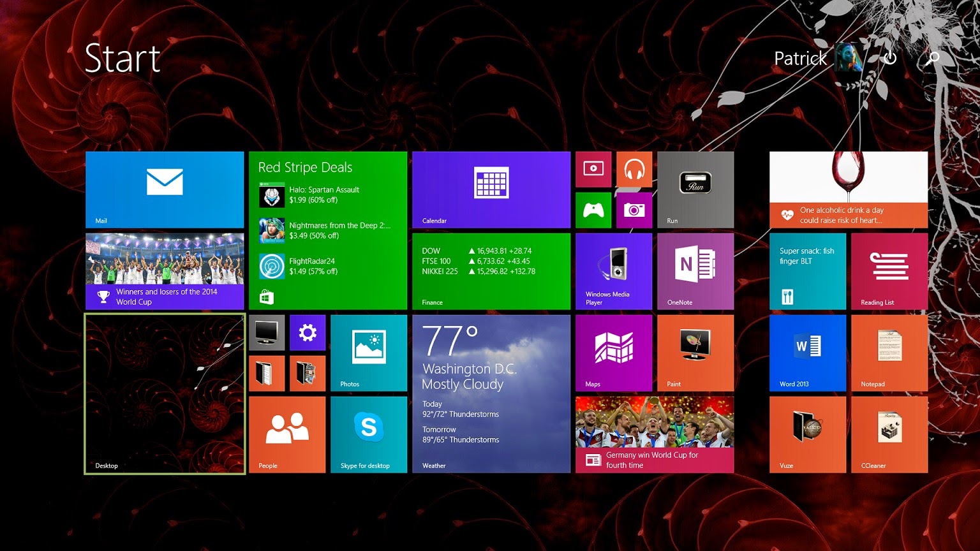
Task: Click the Halo: Spartan Assault app icon
Action: click(x=272, y=195)
